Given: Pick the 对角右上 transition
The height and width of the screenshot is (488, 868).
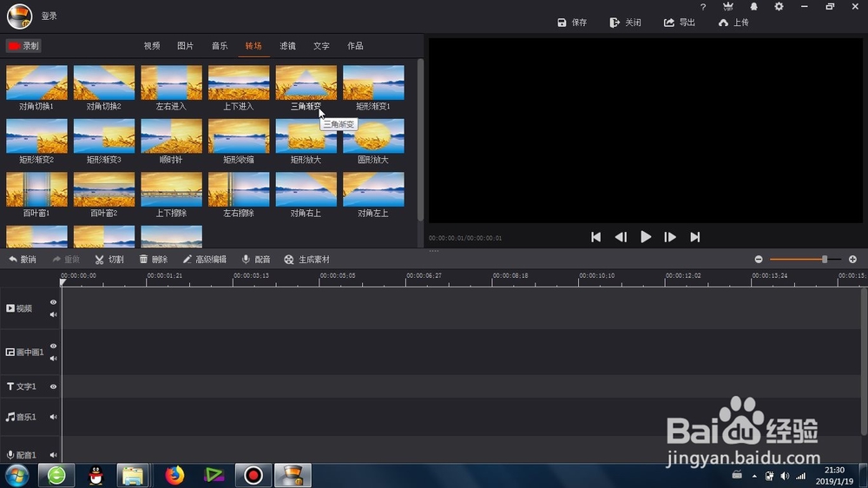Looking at the screenshot, I should (x=306, y=189).
